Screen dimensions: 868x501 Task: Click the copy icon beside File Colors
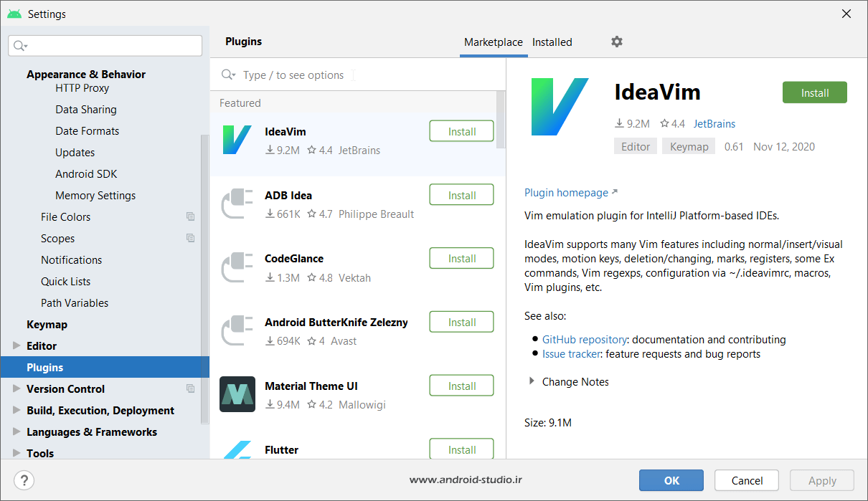190,216
